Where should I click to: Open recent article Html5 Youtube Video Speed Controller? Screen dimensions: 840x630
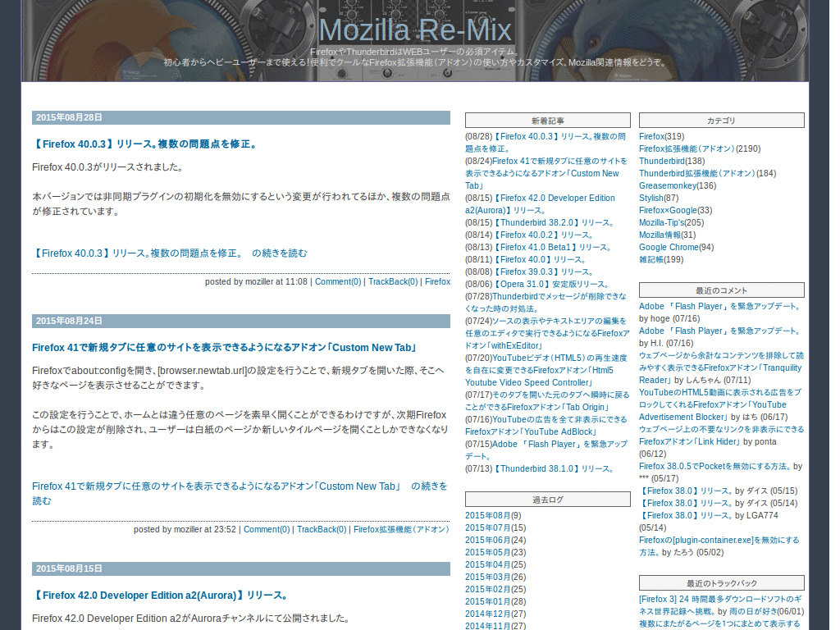click(546, 370)
